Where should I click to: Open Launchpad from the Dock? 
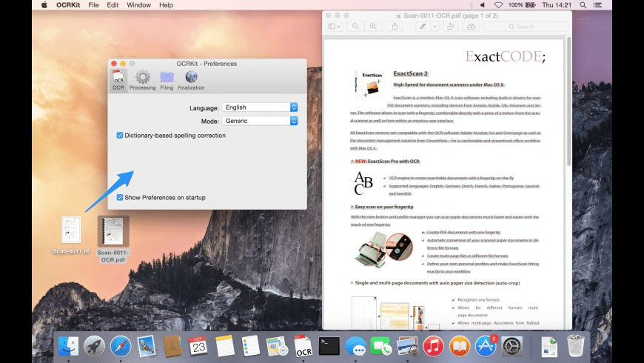[94, 346]
